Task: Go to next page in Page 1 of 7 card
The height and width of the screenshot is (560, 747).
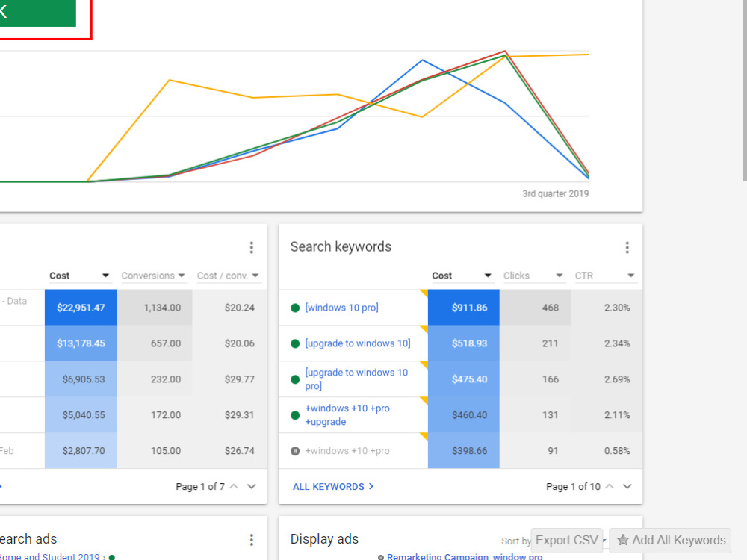Action: (252, 486)
